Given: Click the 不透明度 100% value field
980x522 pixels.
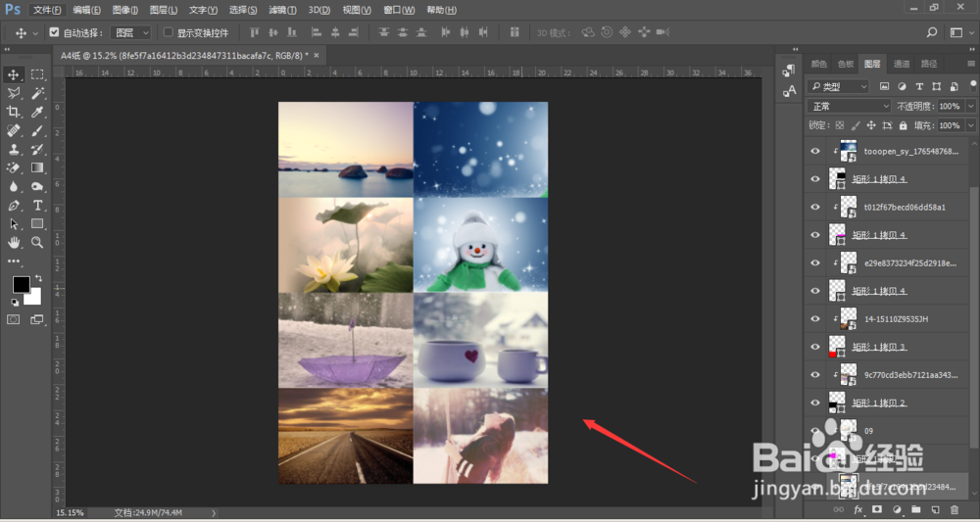Looking at the screenshot, I should (x=950, y=106).
